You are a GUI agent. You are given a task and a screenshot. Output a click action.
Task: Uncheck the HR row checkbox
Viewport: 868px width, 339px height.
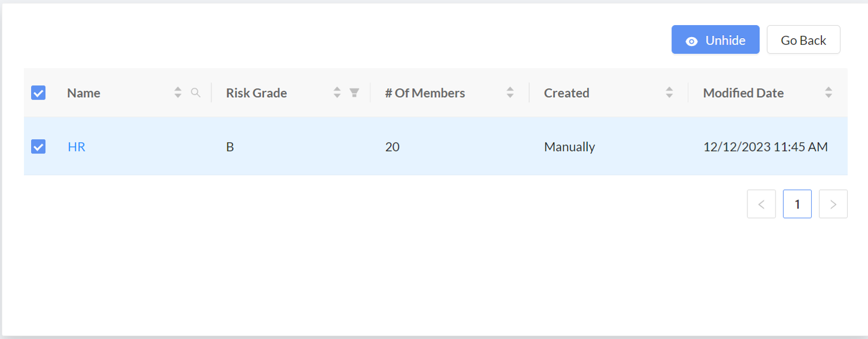click(x=38, y=146)
